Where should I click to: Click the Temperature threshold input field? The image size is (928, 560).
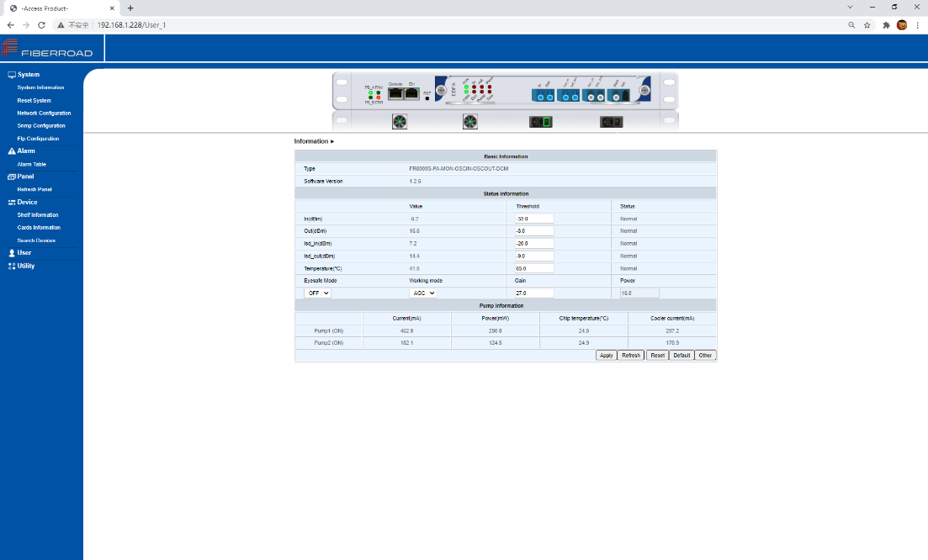(x=534, y=268)
